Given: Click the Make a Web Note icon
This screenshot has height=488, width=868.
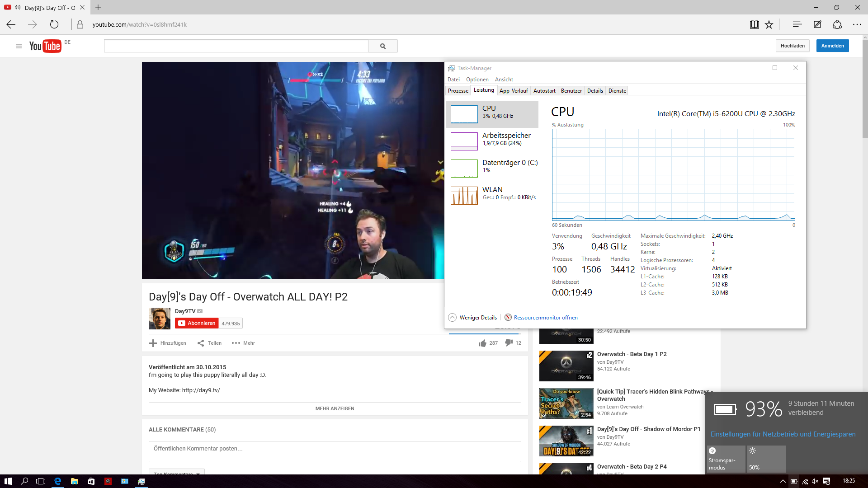Looking at the screenshot, I should [x=817, y=24].
